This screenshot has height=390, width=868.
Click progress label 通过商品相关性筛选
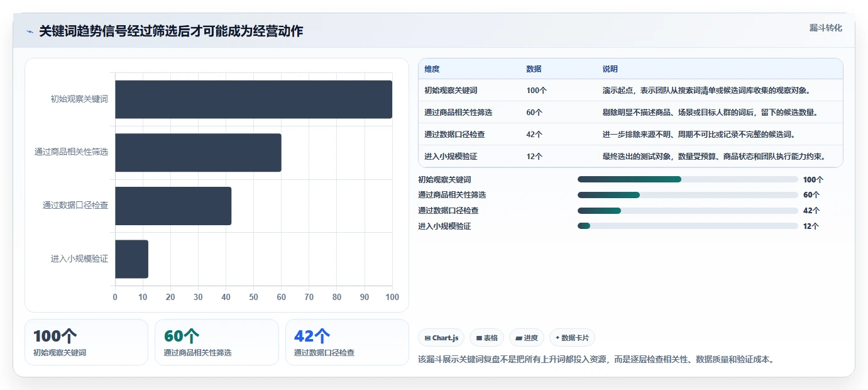click(x=452, y=195)
